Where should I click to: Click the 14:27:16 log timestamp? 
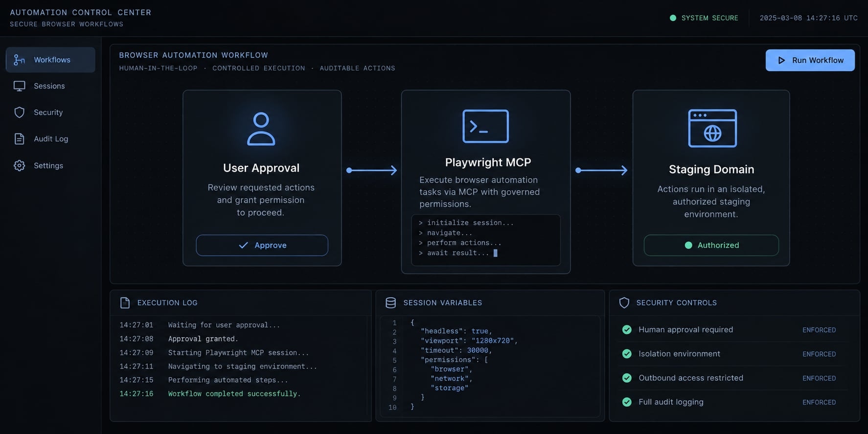coord(137,393)
